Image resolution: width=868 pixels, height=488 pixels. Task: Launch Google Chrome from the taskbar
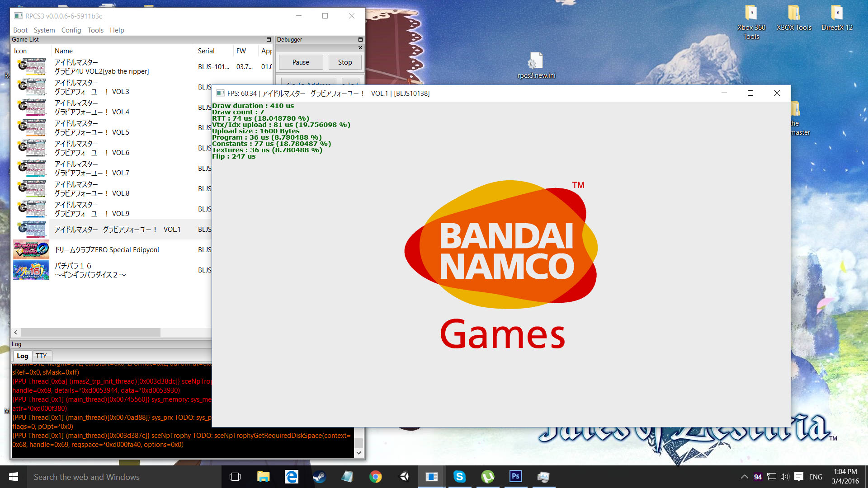point(375,477)
